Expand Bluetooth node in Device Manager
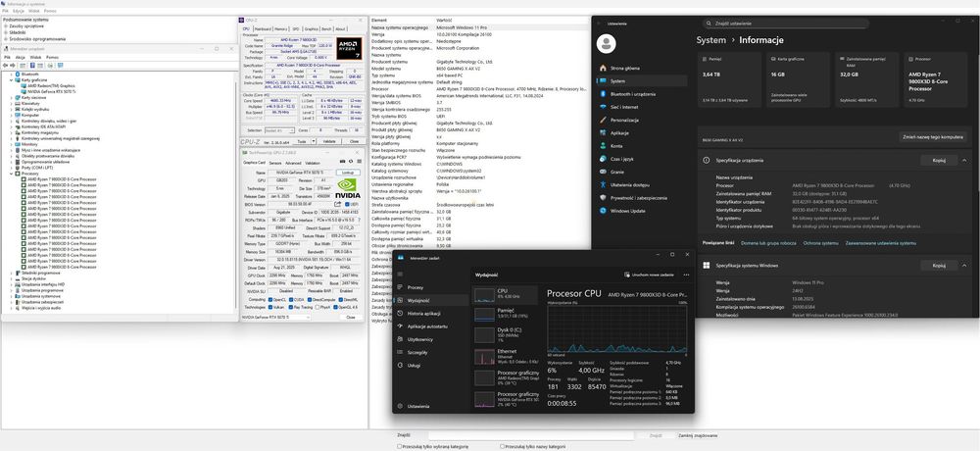 click(x=11, y=74)
